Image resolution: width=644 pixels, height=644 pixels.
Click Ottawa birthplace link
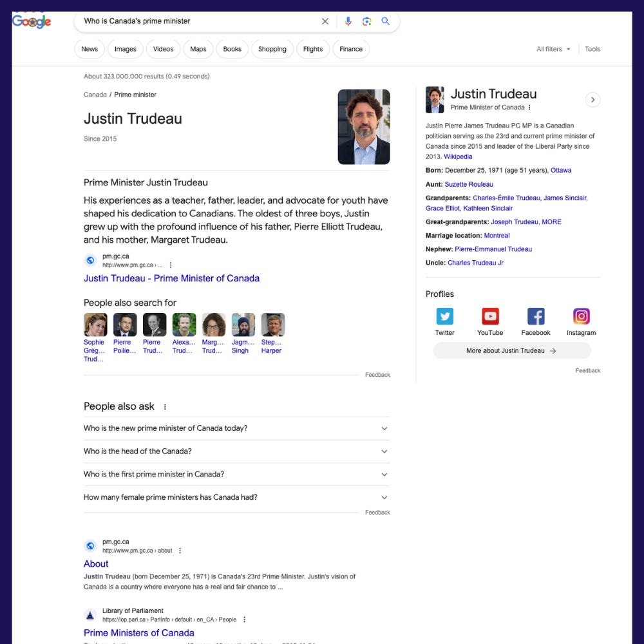click(x=561, y=171)
